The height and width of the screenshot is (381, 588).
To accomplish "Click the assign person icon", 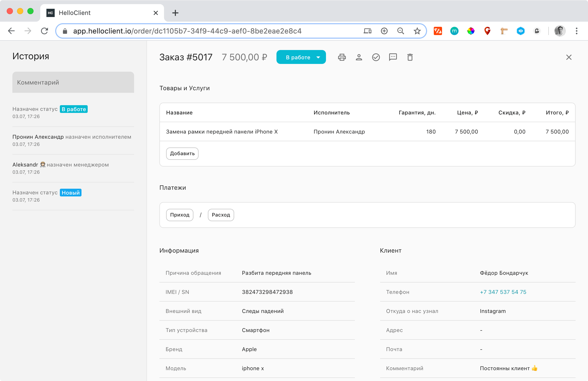I will pos(359,57).
